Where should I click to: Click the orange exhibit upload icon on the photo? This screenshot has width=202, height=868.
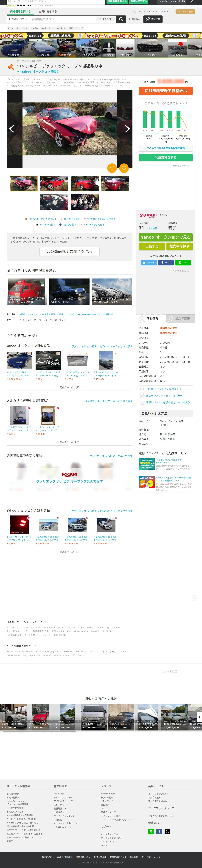pyautogui.click(x=112, y=168)
